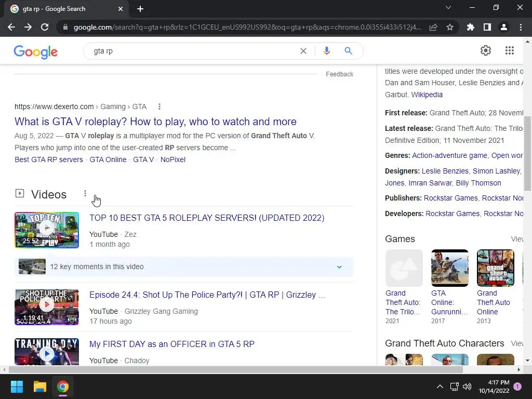The height and width of the screenshot is (399, 532).
Task: Open Best GTA RP servers sublink
Action: tap(48, 159)
